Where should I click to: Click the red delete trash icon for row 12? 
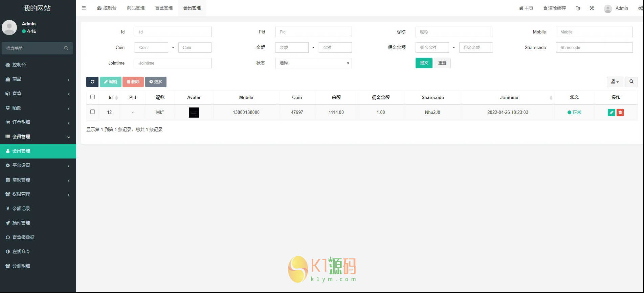[x=620, y=113]
